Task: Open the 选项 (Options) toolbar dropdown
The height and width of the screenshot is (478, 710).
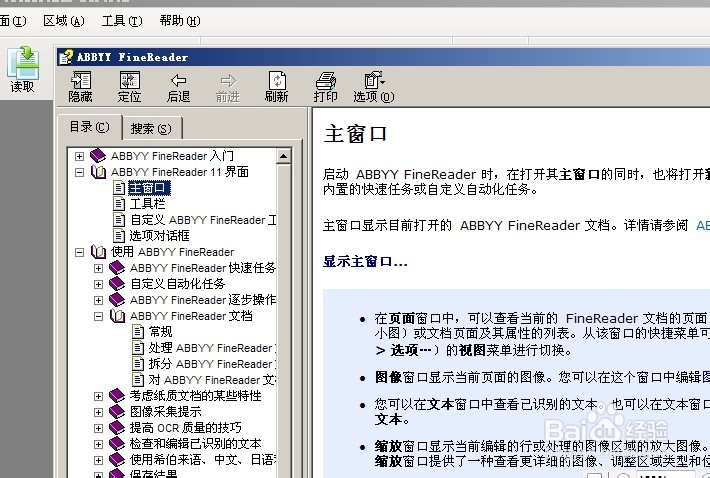Action: [374, 87]
